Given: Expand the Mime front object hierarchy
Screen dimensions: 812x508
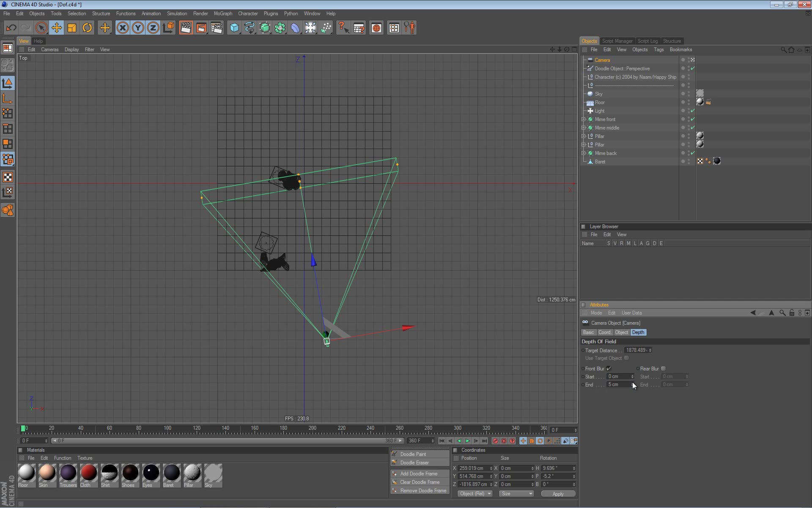Looking at the screenshot, I should 584,119.
